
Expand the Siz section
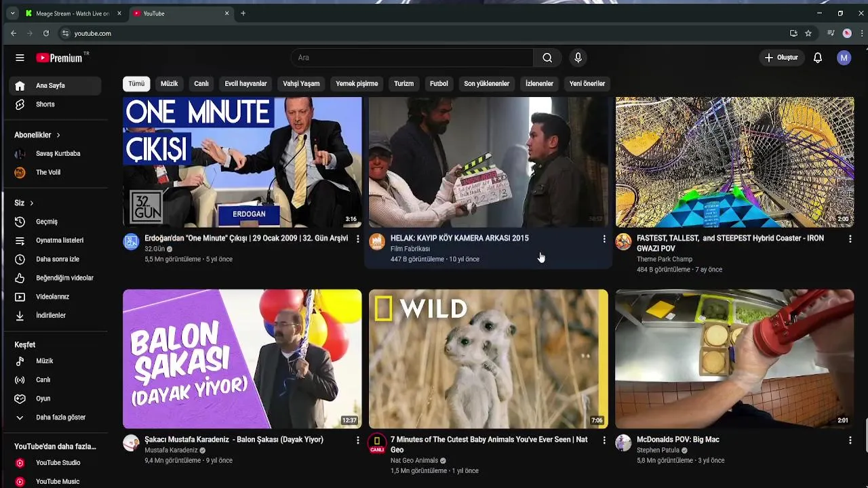(24, 203)
